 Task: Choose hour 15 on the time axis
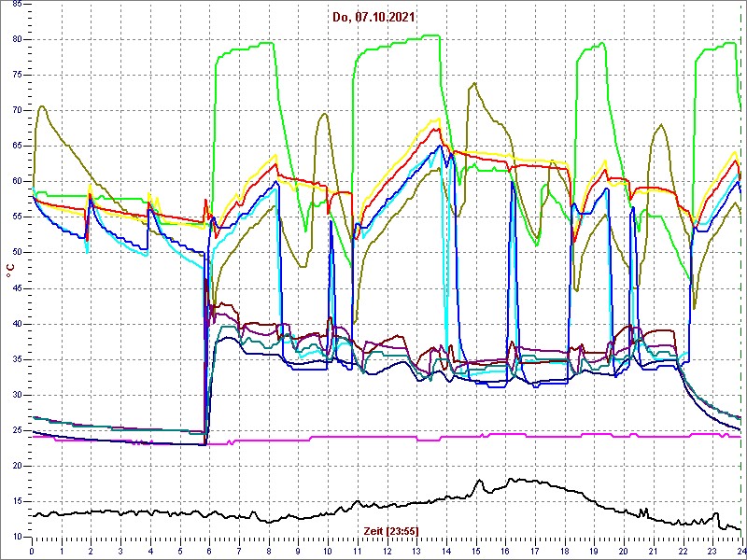click(475, 551)
